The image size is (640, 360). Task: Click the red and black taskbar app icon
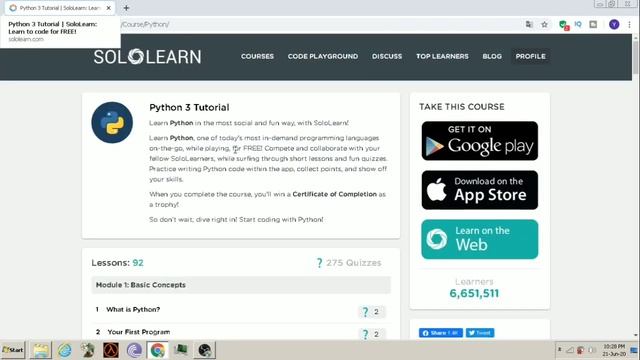pos(111,350)
